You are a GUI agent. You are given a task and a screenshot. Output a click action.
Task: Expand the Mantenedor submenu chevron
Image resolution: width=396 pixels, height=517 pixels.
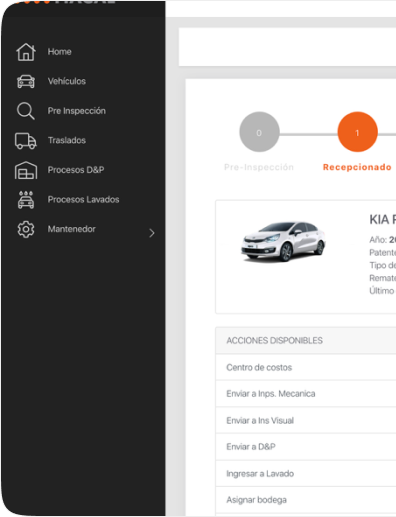pyautogui.click(x=152, y=233)
